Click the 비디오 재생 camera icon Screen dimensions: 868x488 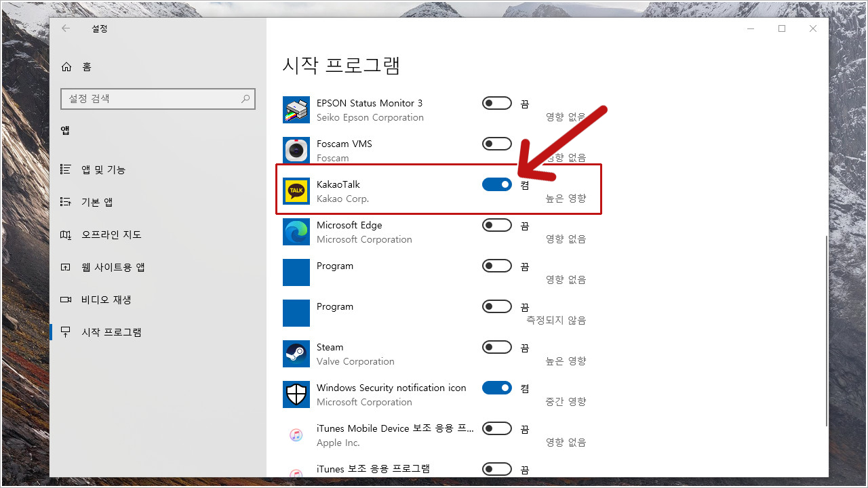pyautogui.click(x=66, y=300)
